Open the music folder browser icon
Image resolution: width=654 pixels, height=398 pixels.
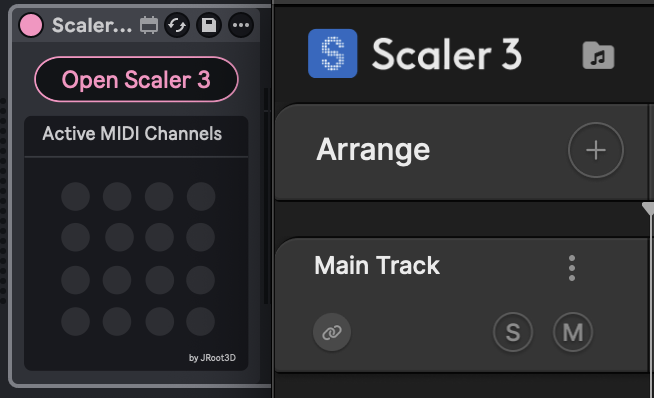[598, 55]
